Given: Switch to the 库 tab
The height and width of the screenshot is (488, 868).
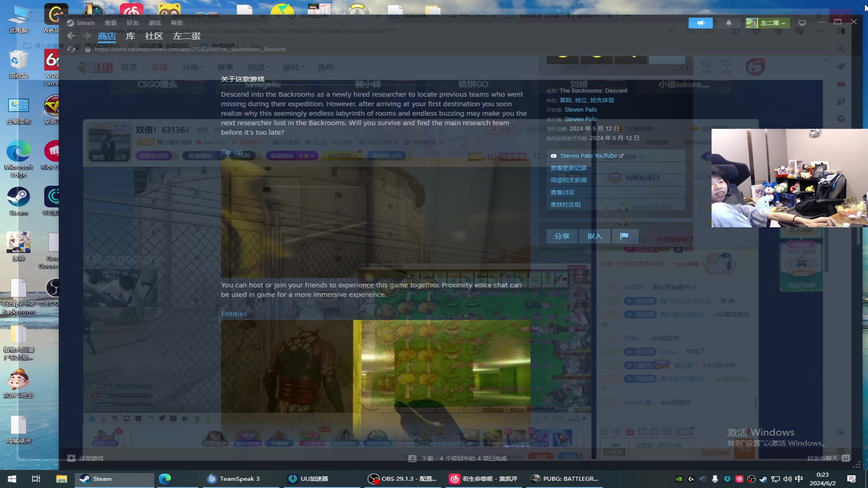Looking at the screenshot, I should pyautogui.click(x=130, y=36).
